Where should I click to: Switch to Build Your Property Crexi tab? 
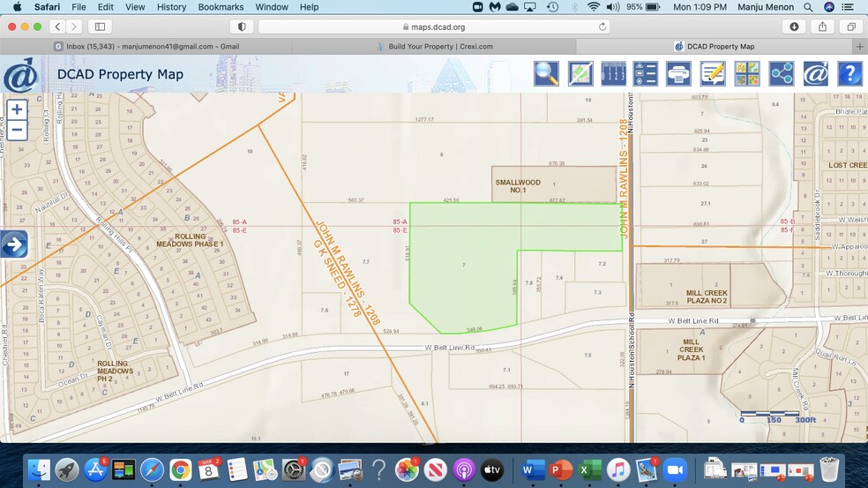click(434, 47)
